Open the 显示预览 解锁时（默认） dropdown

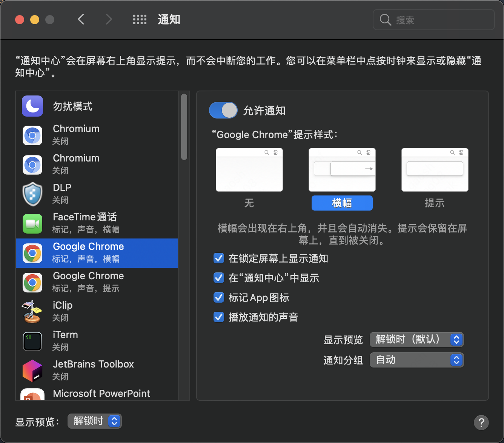point(417,340)
